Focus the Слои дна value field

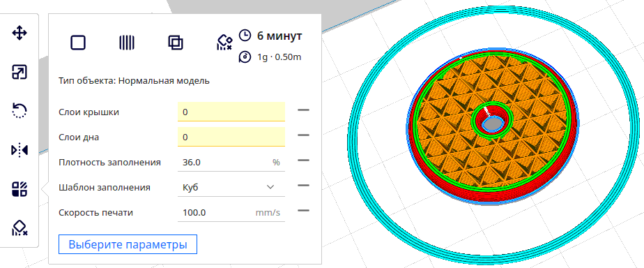click(x=231, y=137)
